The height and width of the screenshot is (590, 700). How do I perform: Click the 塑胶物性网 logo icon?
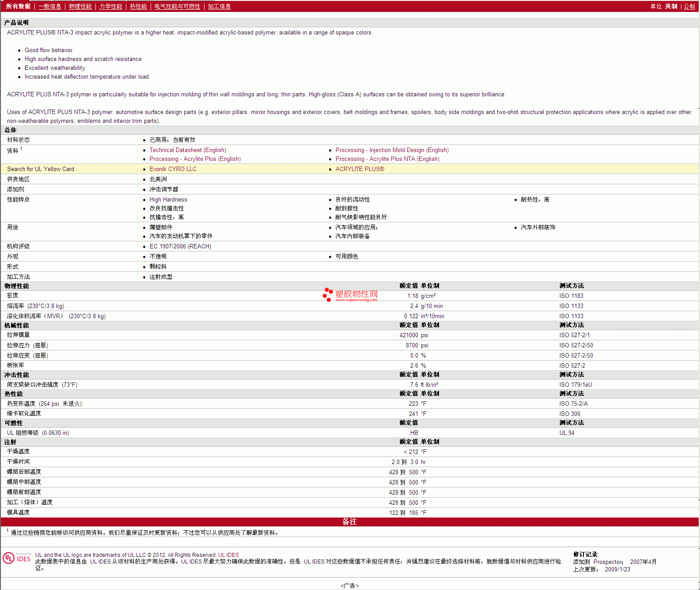tap(350, 295)
